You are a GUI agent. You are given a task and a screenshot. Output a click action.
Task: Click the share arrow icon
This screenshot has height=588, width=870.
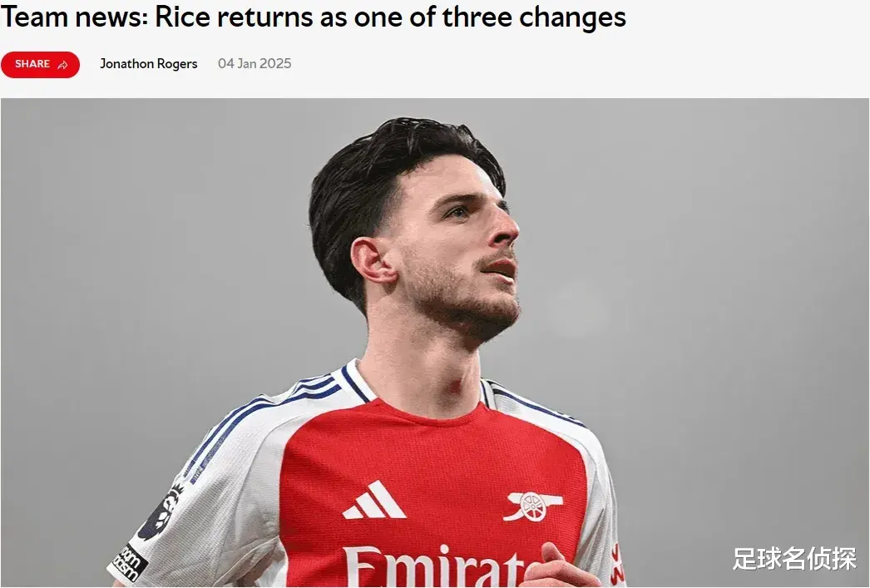[x=62, y=65]
